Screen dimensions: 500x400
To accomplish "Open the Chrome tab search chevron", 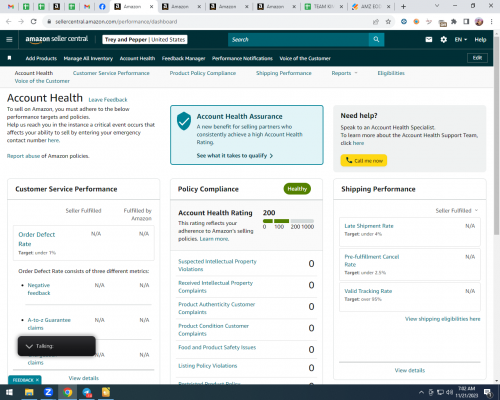I will [x=437, y=6].
